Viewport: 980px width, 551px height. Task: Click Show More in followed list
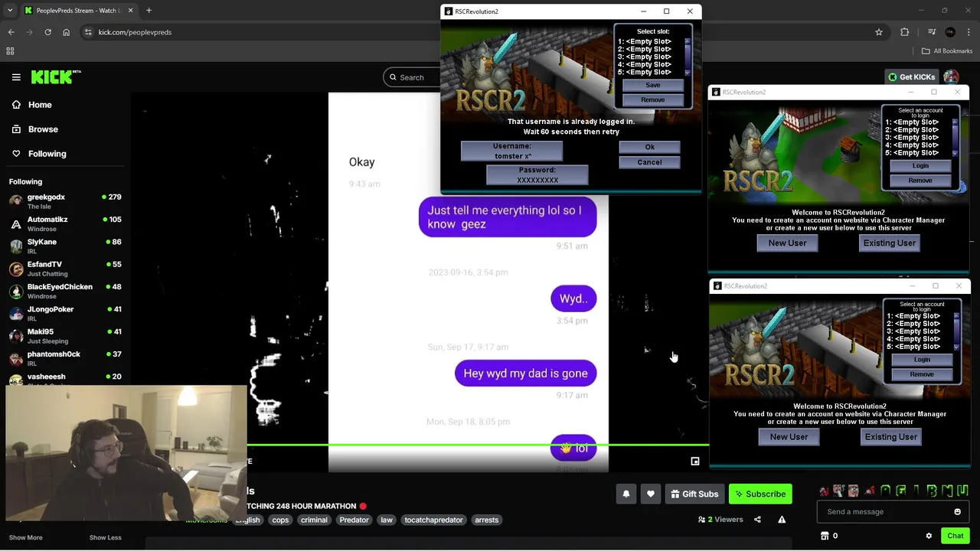click(25, 537)
